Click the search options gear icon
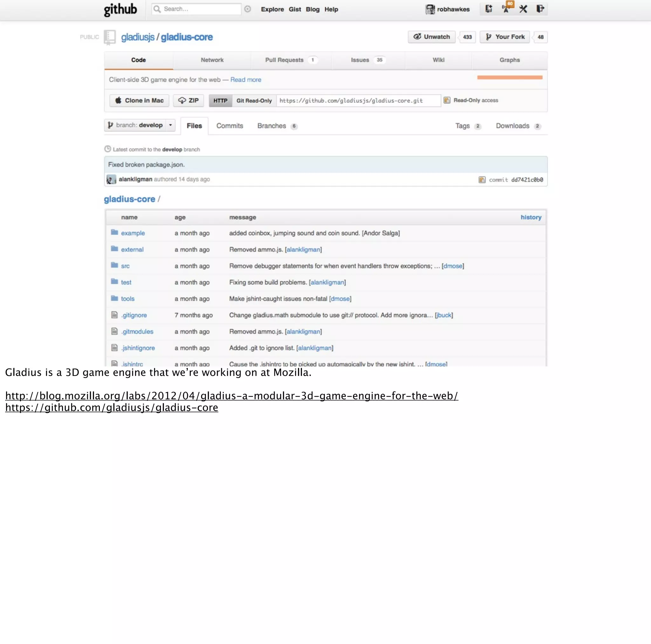This screenshot has height=644, width=651. (248, 9)
